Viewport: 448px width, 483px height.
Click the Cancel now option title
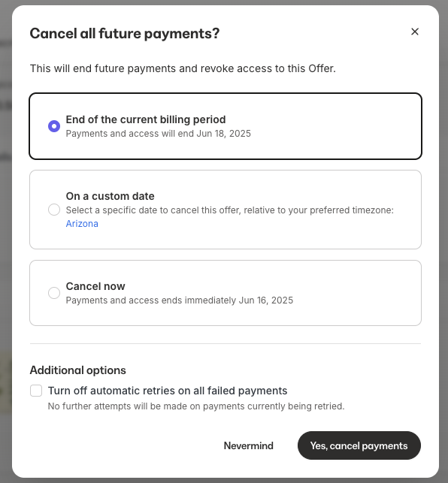[x=95, y=286]
